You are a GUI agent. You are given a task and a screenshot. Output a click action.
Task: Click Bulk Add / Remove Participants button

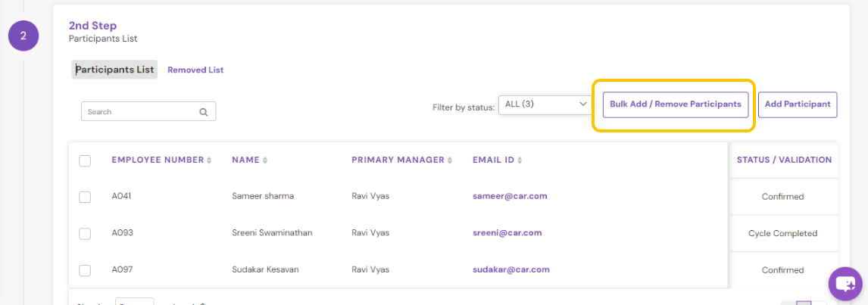pyautogui.click(x=676, y=104)
